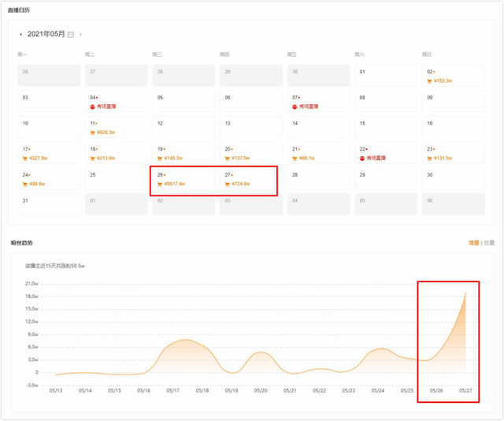Screen dimensions: 504x421
Task: Click the chart peak at 05/27
Action: click(465, 292)
